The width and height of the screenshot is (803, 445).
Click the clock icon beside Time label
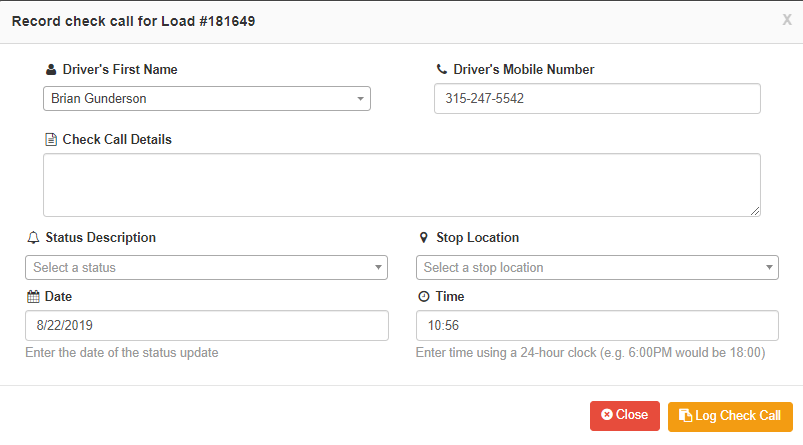pyautogui.click(x=424, y=297)
